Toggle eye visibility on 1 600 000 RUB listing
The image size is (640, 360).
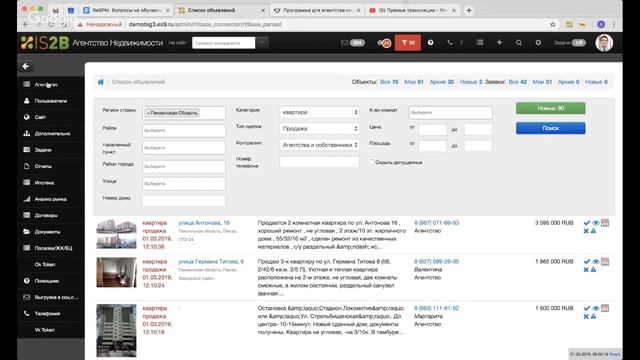point(596,309)
